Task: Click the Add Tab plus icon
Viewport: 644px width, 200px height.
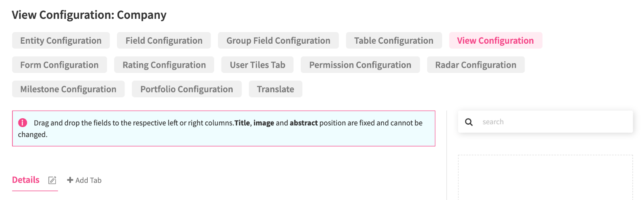Action: [x=70, y=180]
